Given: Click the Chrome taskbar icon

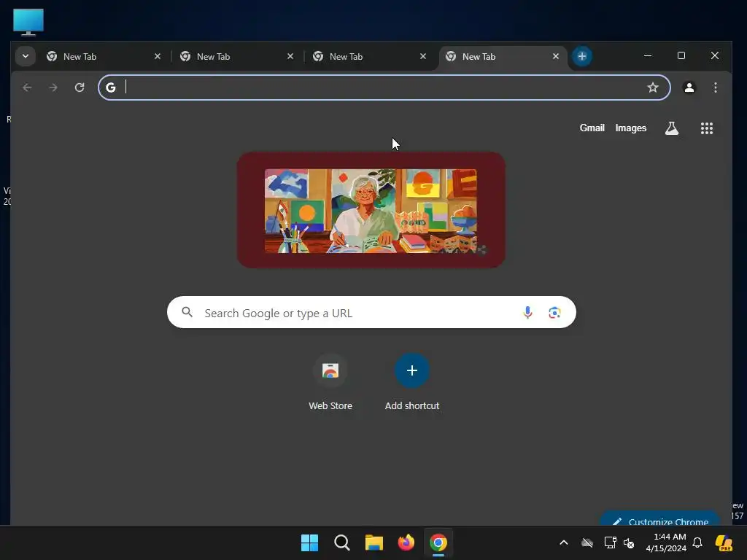Looking at the screenshot, I should click(x=438, y=542).
